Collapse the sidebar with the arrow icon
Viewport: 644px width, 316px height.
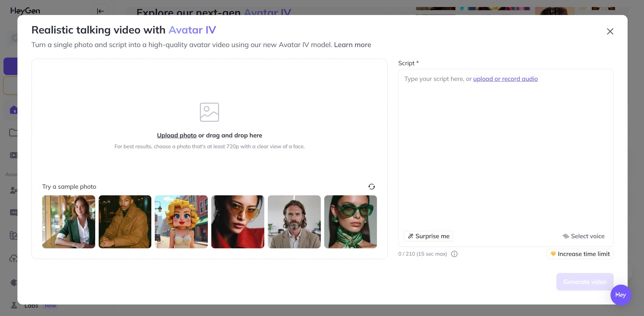tap(100, 11)
